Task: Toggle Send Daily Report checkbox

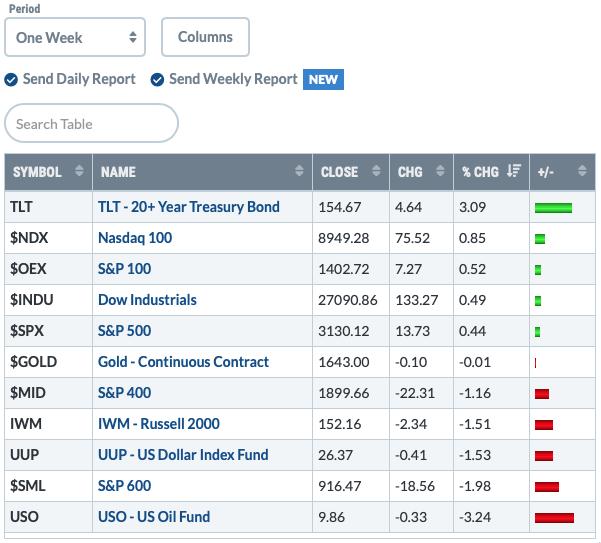Action: tap(11, 80)
